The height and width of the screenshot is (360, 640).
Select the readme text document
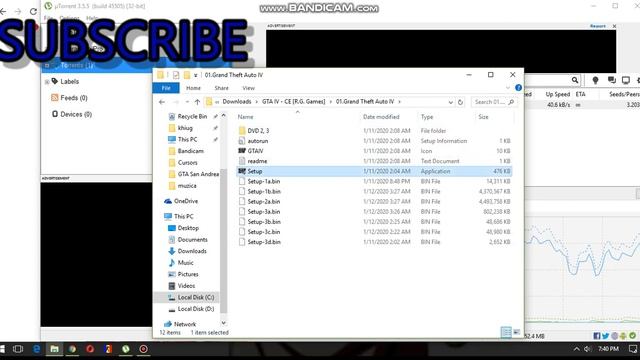click(x=257, y=161)
